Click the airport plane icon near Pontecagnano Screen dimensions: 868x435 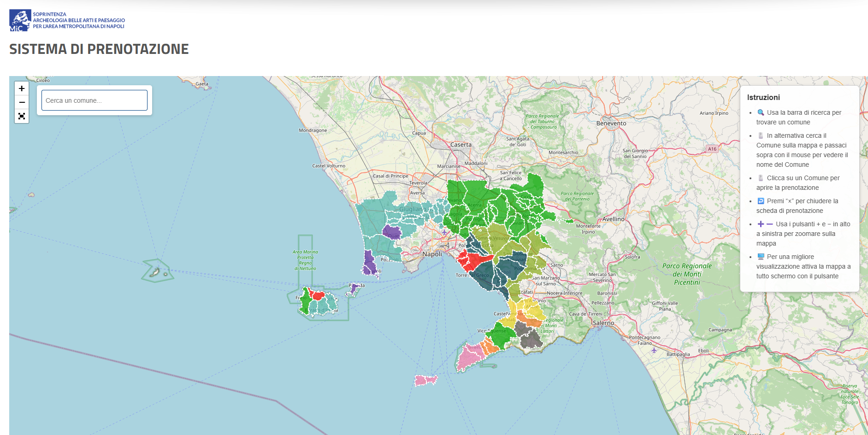tap(654, 350)
